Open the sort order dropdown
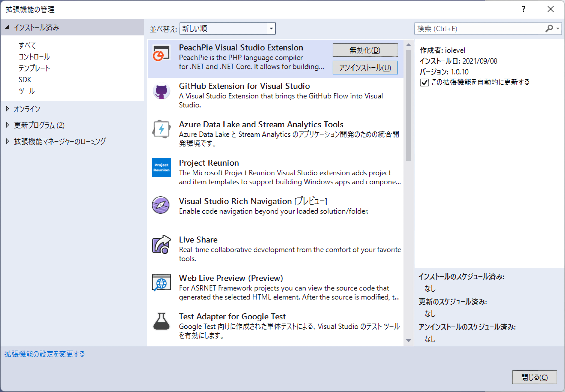Image resolution: width=565 pixels, height=392 pixels. pyautogui.click(x=271, y=29)
